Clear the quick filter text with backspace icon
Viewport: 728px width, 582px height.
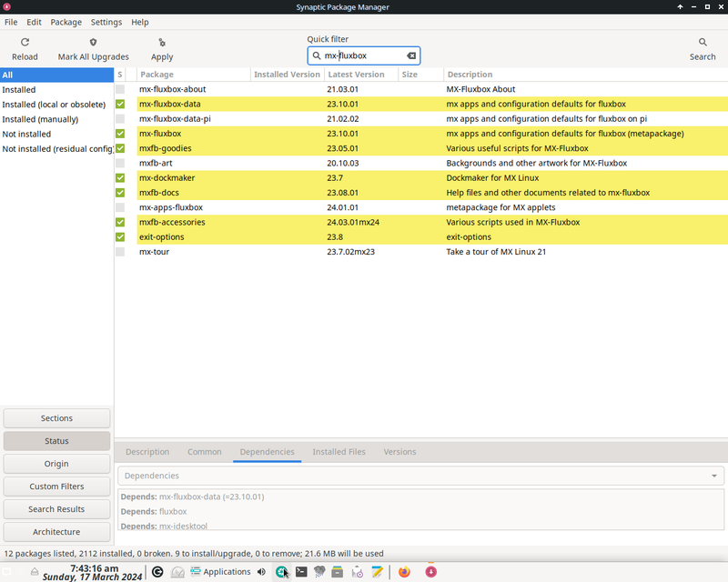click(411, 55)
